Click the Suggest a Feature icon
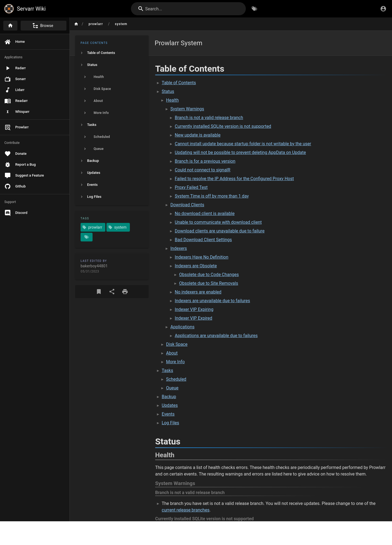Viewport: 392px width, 545px height. coord(8,175)
